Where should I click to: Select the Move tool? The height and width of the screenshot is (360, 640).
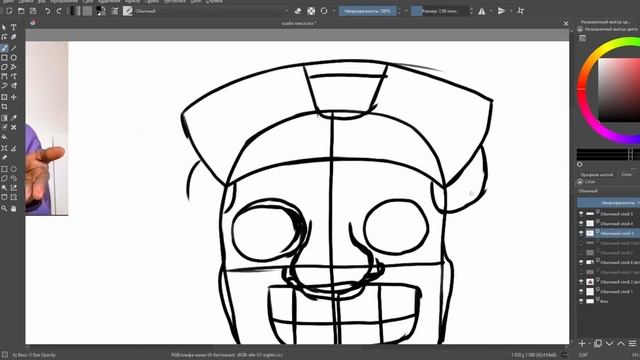13,97
